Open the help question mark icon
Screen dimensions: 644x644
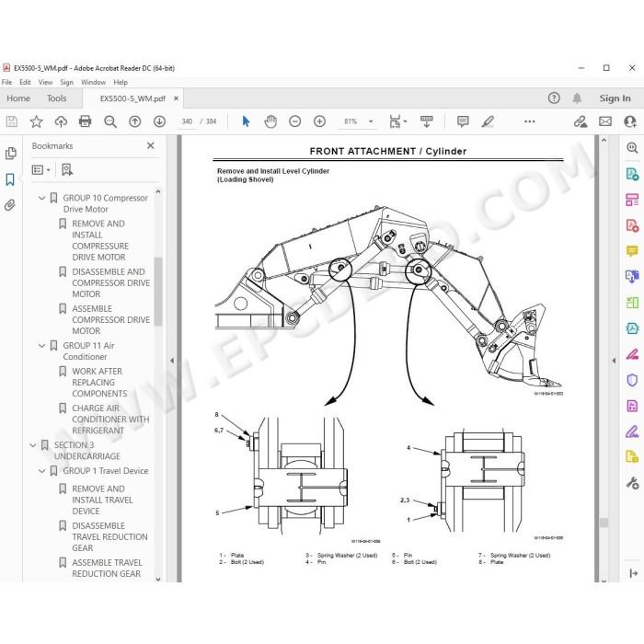[554, 98]
